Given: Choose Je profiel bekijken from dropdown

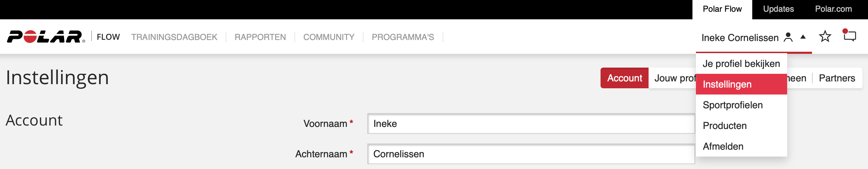Looking at the screenshot, I should pos(741,63).
